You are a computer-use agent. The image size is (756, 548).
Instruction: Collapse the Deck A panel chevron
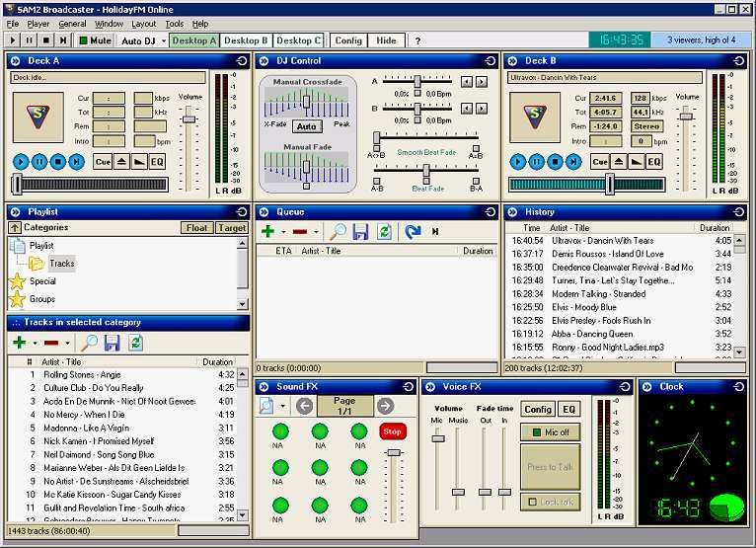15,61
